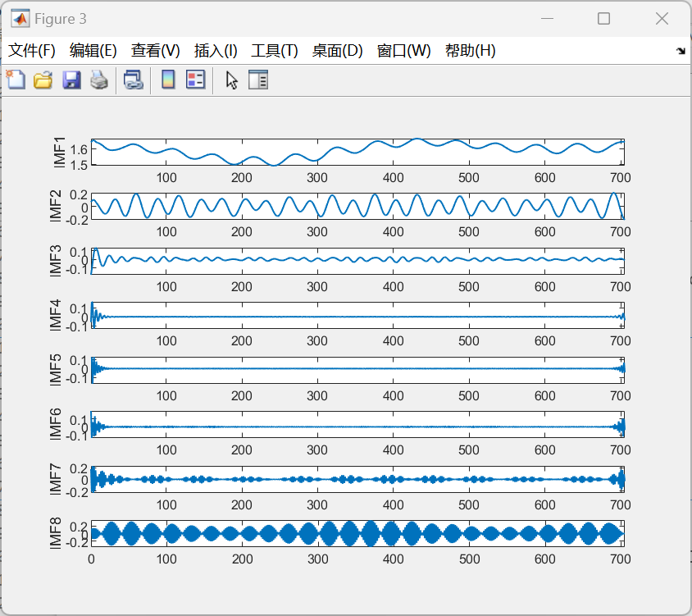Save the figure with the floppy disk icon

pos(71,80)
